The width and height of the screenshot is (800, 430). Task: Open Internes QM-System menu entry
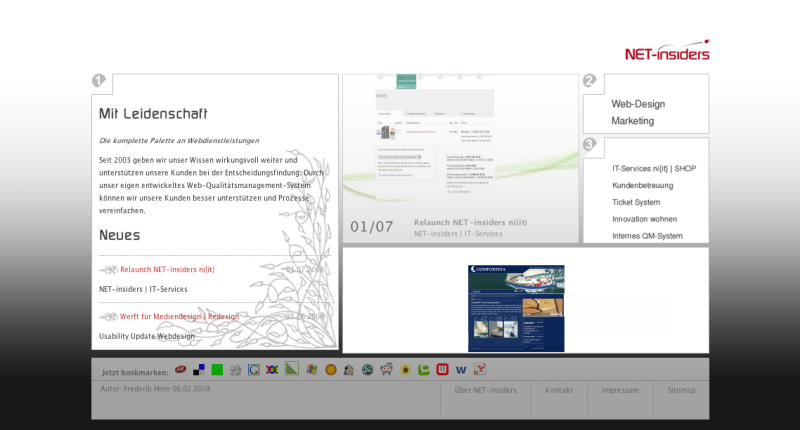(647, 236)
